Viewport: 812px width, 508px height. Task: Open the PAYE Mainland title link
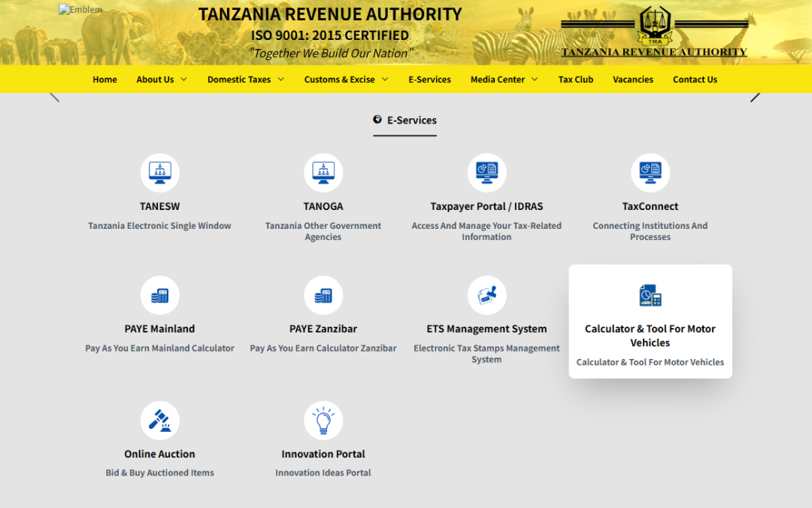[159, 329]
